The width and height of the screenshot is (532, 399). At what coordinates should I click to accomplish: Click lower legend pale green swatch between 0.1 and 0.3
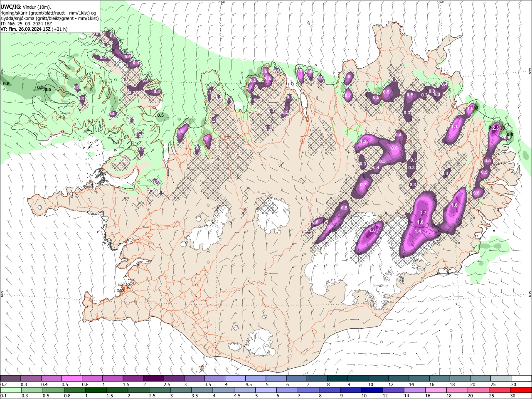[x=10, y=390]
